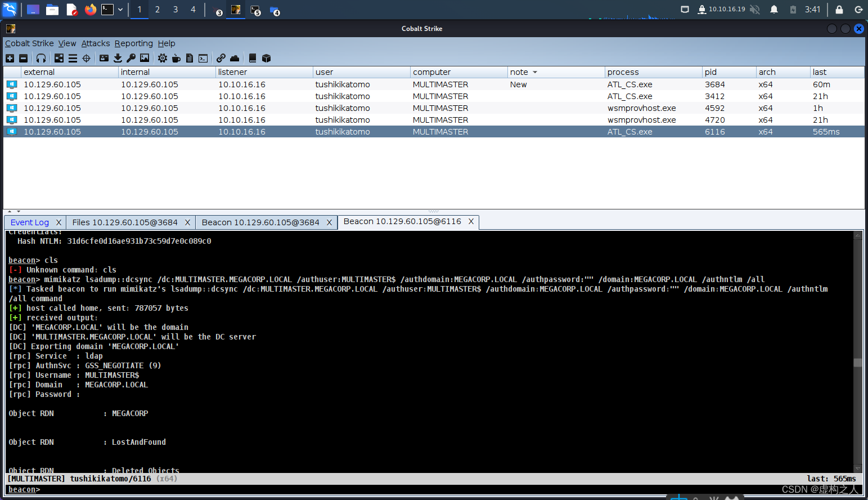
Task: Sort sessions by last column header
Action: pos(837,72)
